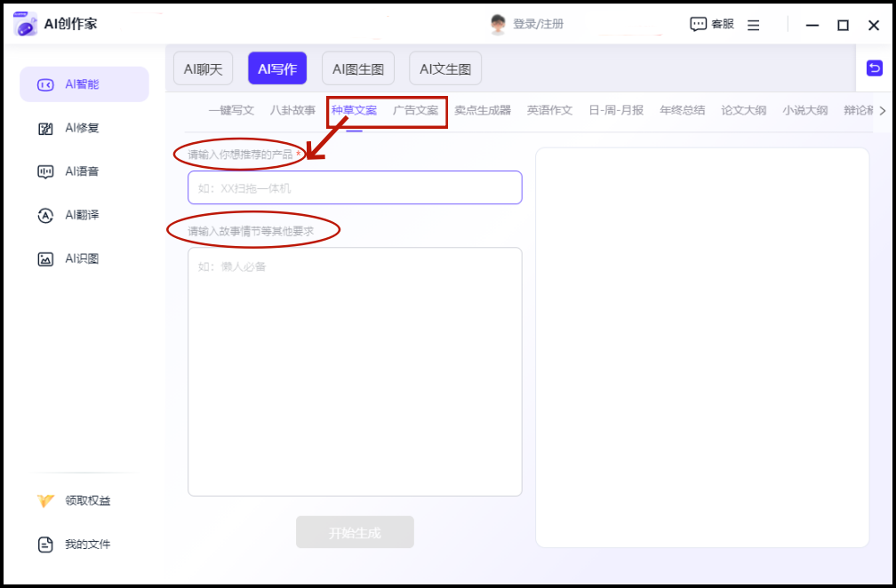Select the 年终总结 template
This screenshot has width=896, height=588.
pyautogui.click(x=683, y=110)
